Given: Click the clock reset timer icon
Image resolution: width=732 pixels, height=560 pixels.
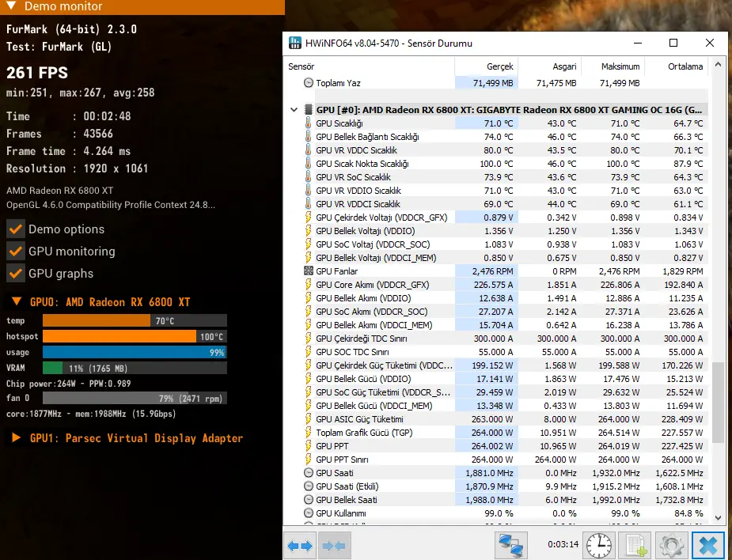Looking at the screenshot, I should click(x=599, y=545).
